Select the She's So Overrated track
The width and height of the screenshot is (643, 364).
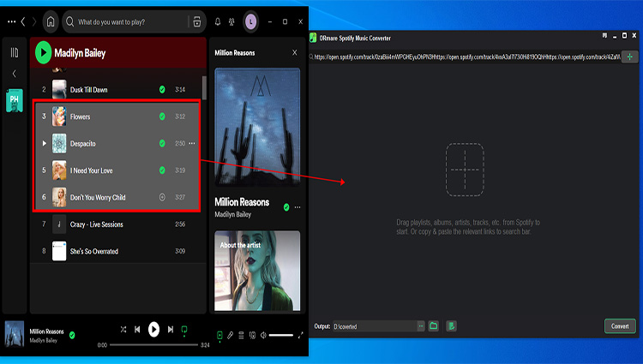coord(117,252)
